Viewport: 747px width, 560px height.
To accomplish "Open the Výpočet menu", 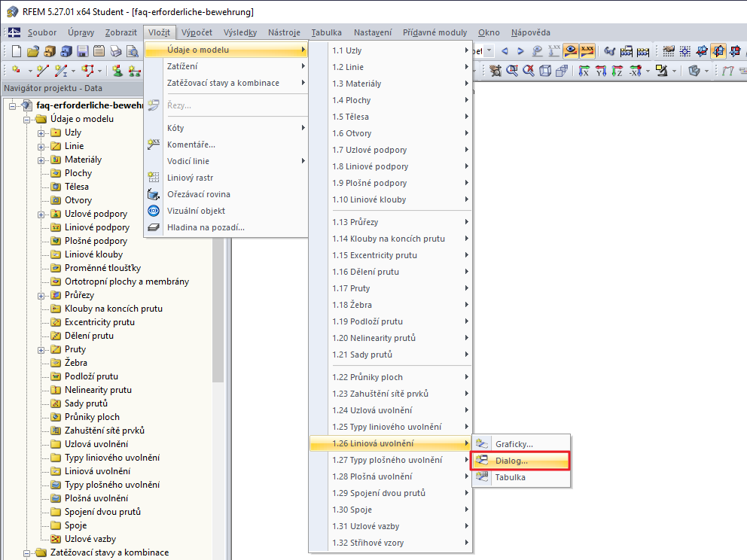I will point(197,32).
